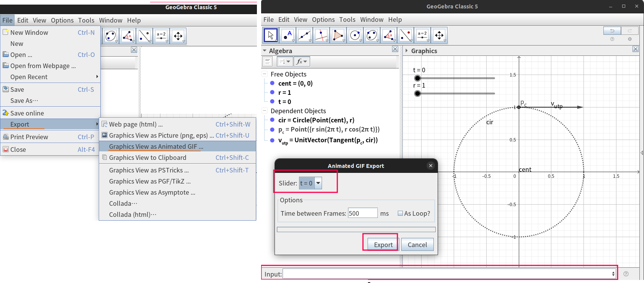The image size is (644, 283).
Task: Open input bar help icon
Action: [x=626, y=274]
